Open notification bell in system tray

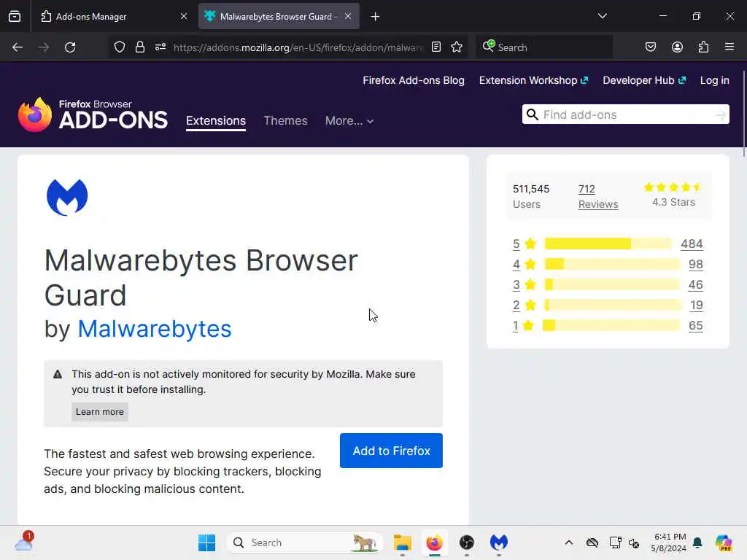[x=697, y=542]
